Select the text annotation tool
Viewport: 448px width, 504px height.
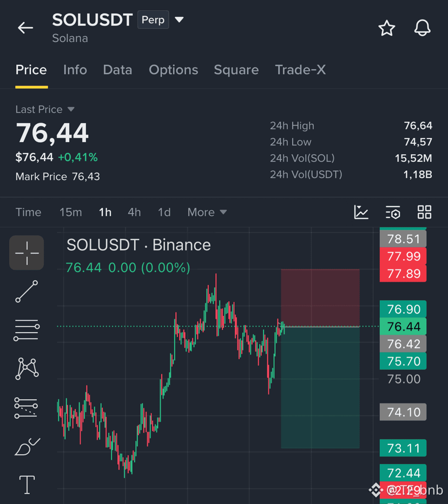coord(27,485)
